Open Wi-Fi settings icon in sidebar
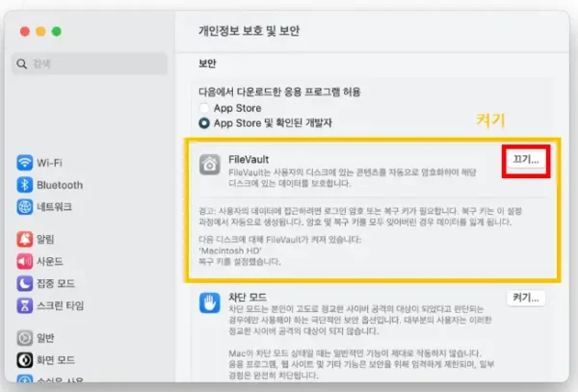 [x=25, y=163]
